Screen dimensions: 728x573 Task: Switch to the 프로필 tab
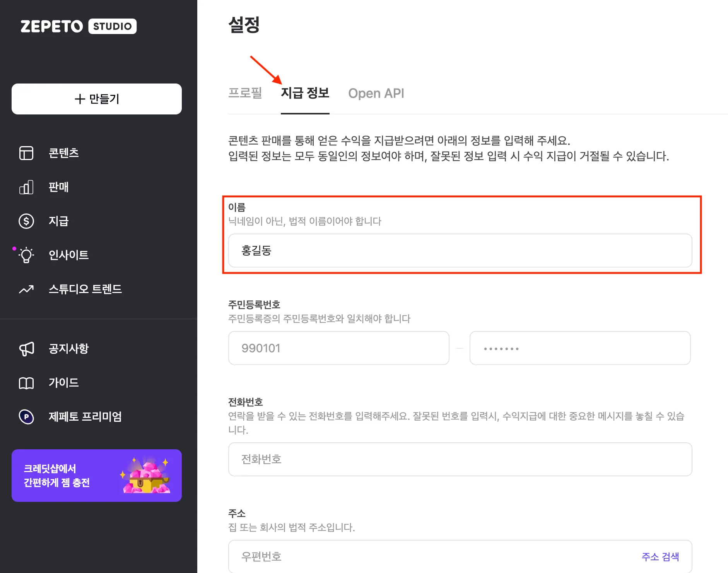[x=245, y=93]
